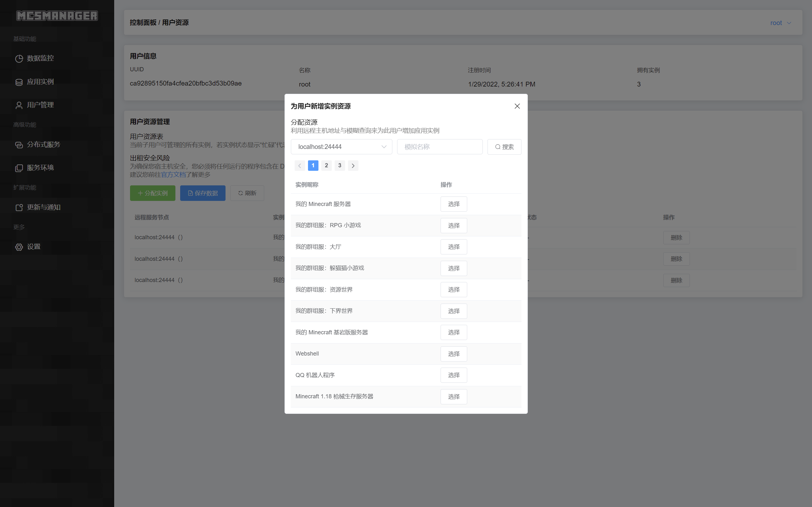
Task: Switch to page 2 of instance list
Action: click(x=326, y=166)
